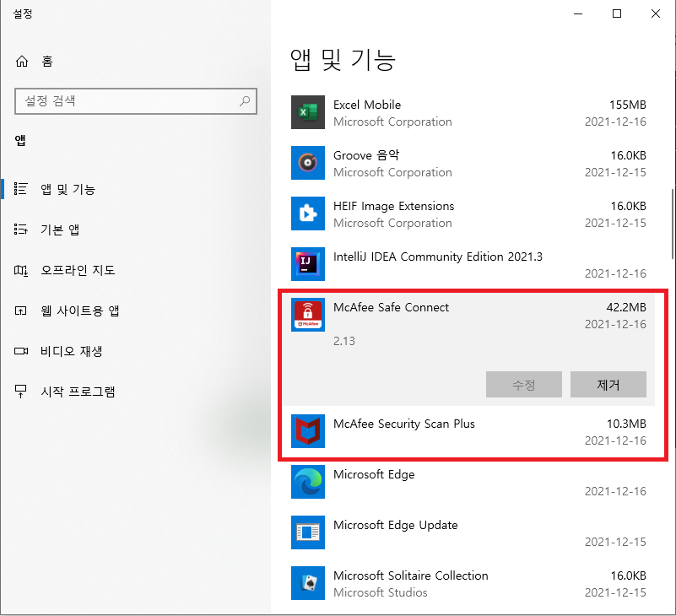Click the 앱 및 기능 list icon in sidebar
This screenshot has height=616, width=676.
[x=21, y=189]
